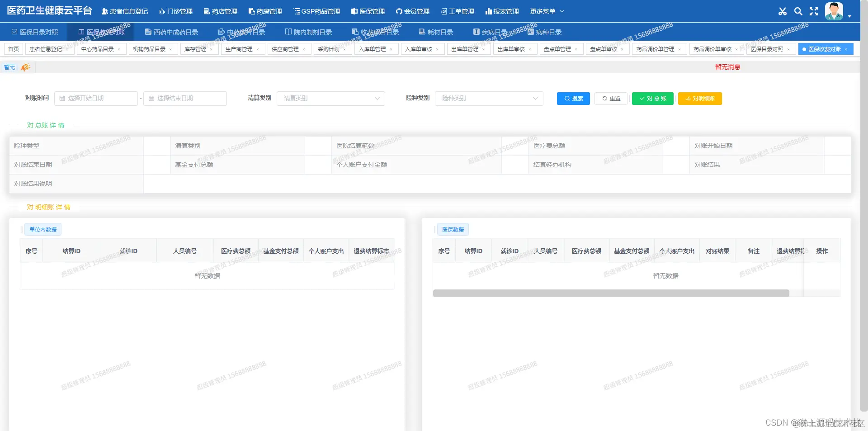Click the 选择开始日期 date field
Image resolution: width=868 pixels, height=431 pixels.
pyautogui.click(x=96, y=99)
